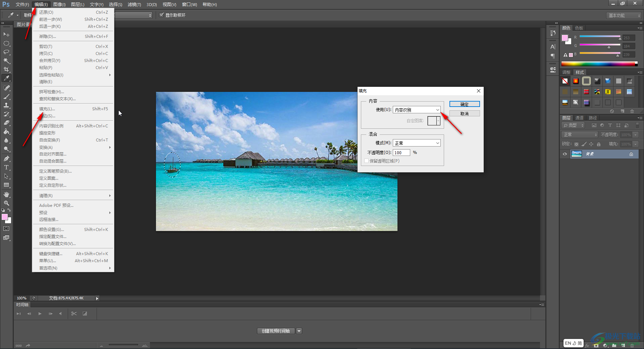Choose 自由变换(F) from Edit menu
644x349 pixels.
(x=73, y=140)
